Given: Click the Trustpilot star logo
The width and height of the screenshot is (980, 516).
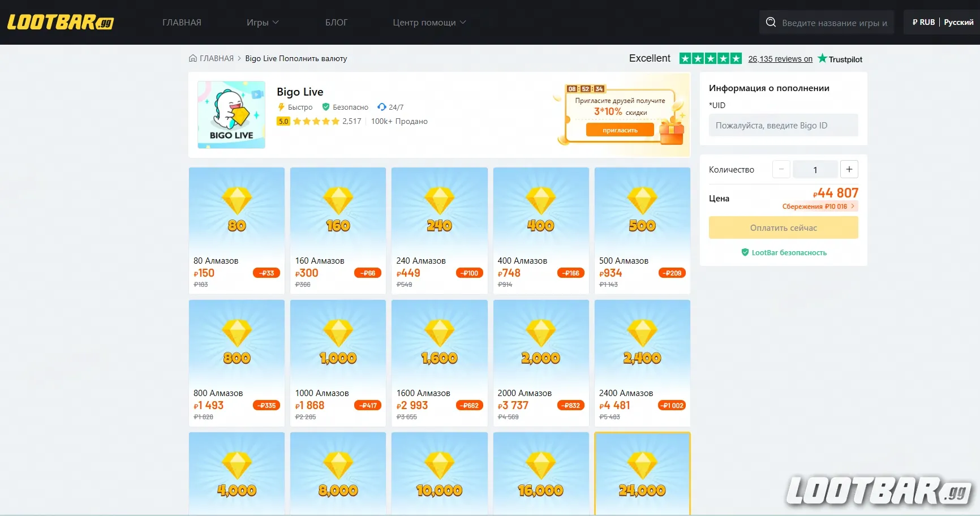Looking at the screenshot, I should coord(822,58).
